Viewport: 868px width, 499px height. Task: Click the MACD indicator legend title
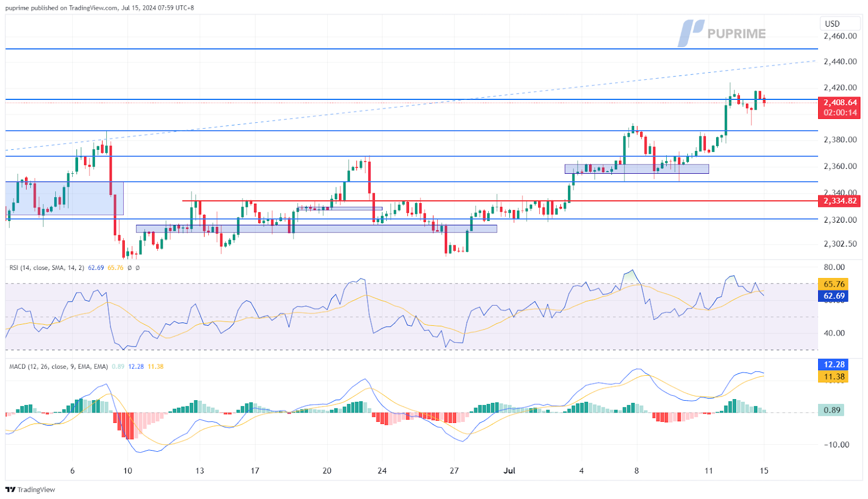(x=59, y=367)
